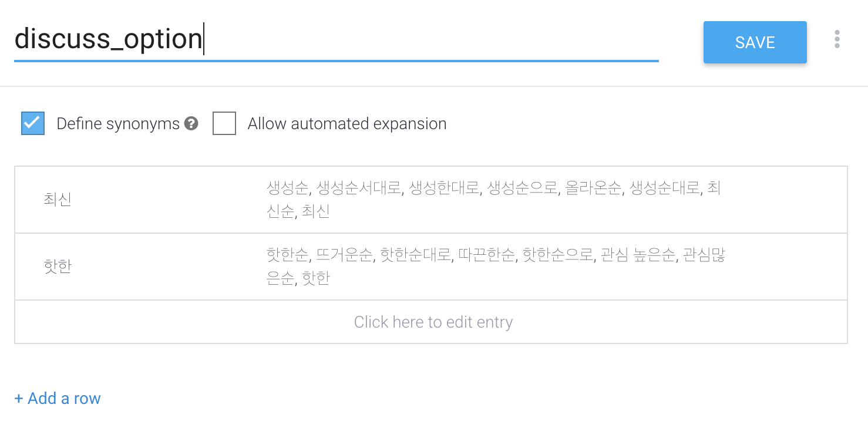Click the 'Click here to edit entry' row
Screen dimensions: 868x438
tap(433, 322)
